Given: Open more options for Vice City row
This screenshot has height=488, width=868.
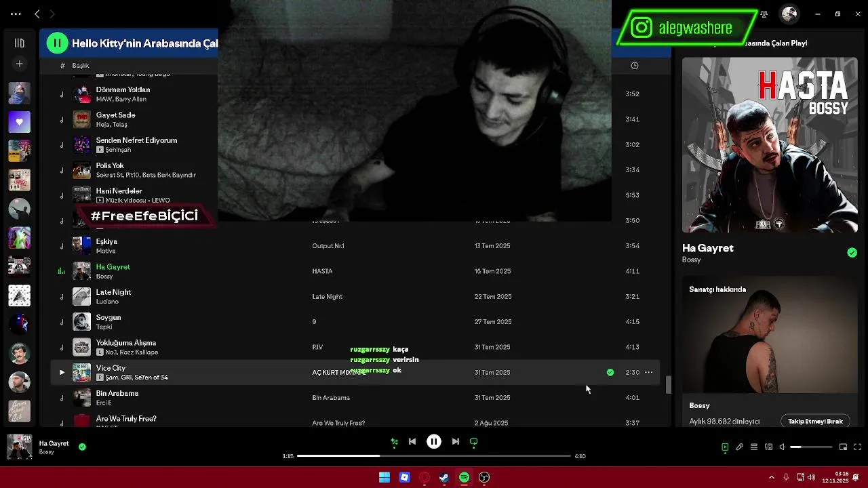Looking at the screenshot, I should pos(649,372).
